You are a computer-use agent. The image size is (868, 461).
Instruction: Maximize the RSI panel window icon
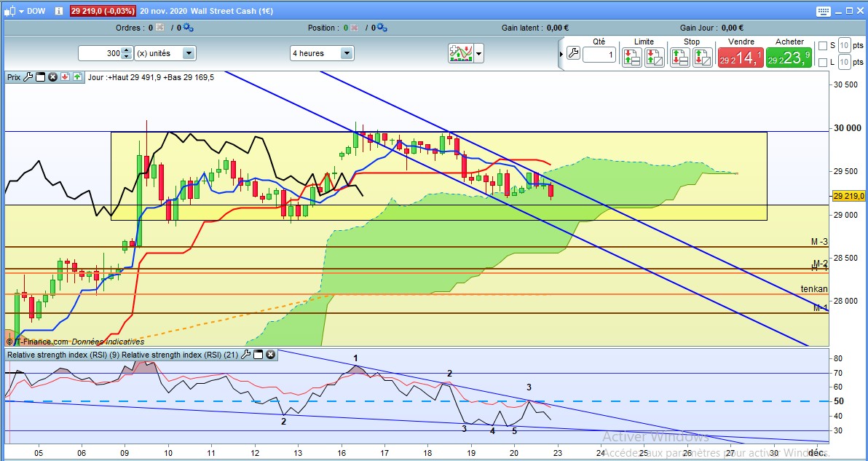click(x=258, y=354)
